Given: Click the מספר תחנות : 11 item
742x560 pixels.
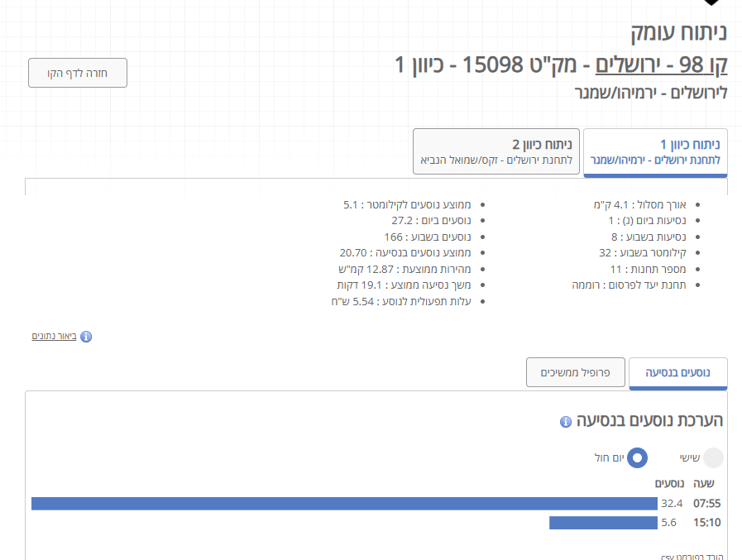Looking at the screenshot, I should (648, 270).
